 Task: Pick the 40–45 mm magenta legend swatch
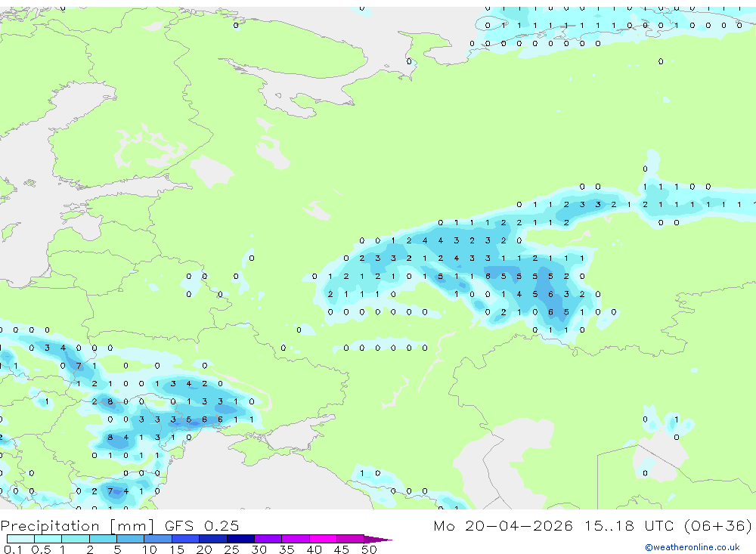323,539
